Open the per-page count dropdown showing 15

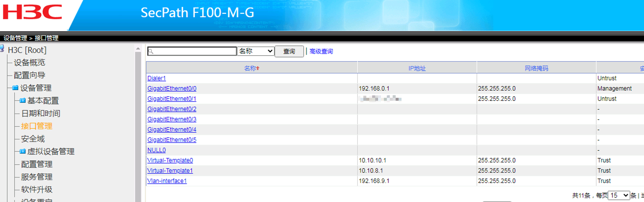[619, 195]
